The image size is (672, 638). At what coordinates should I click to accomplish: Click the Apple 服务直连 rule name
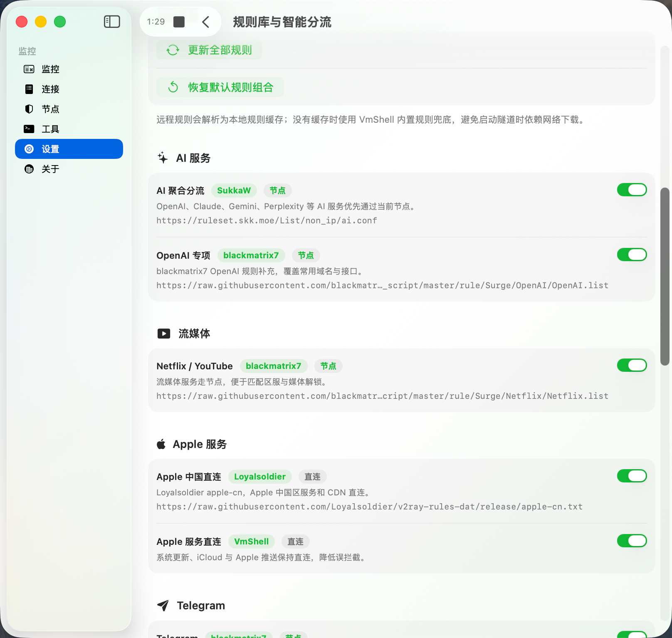(x=189, y=542)
